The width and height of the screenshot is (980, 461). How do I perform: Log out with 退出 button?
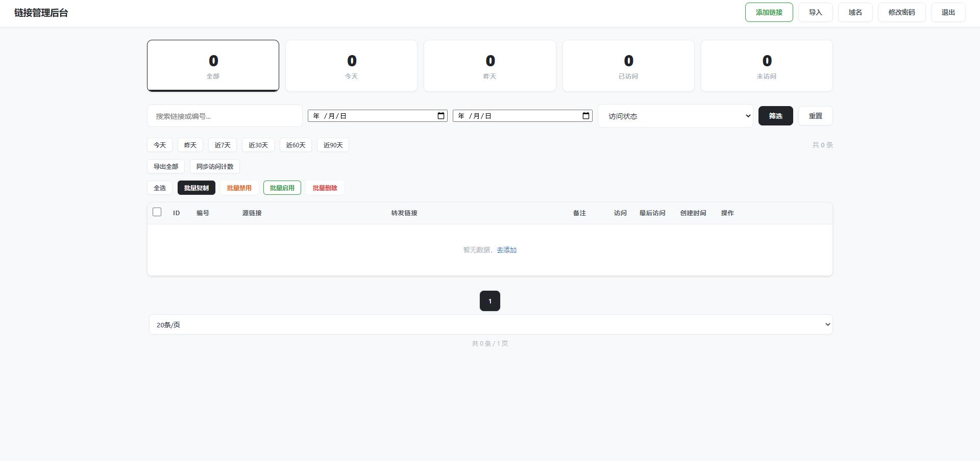tap(948, 12)
